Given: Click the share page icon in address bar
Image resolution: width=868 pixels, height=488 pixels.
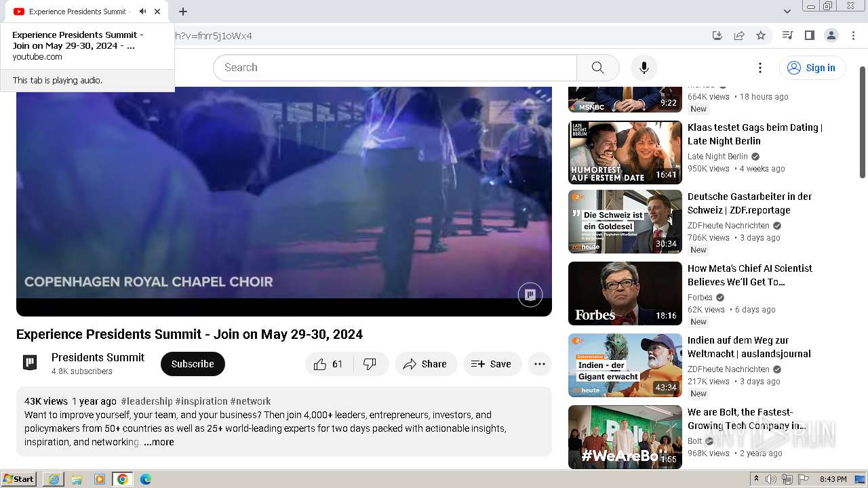Looking at the screenshot, I should [x=739, y=35].
